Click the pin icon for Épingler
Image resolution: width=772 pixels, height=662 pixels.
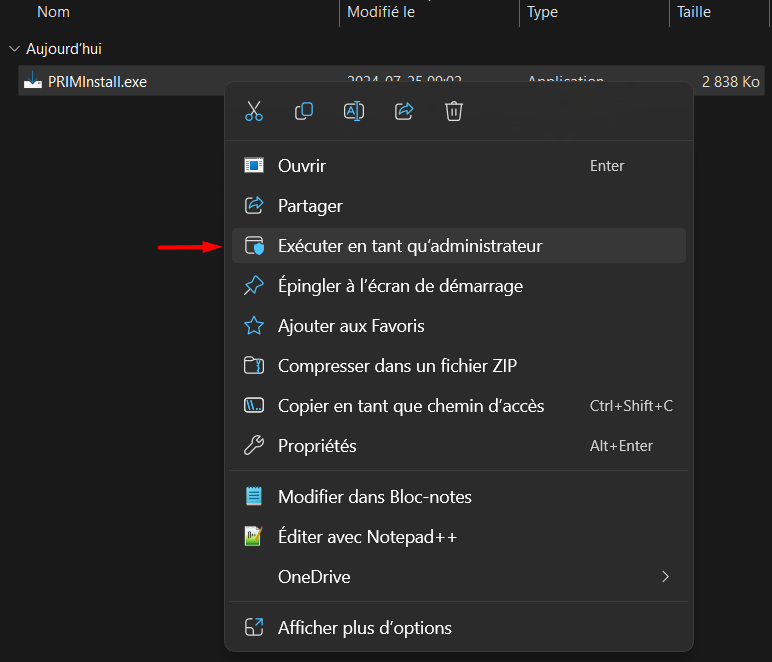254,286
